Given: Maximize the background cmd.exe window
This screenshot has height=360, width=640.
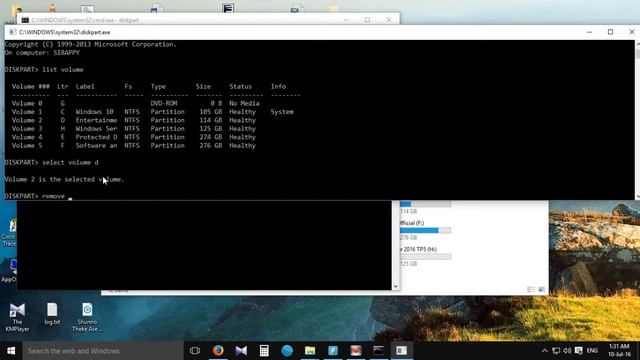Looking at the screenshot, I should (x=367, y=20).
